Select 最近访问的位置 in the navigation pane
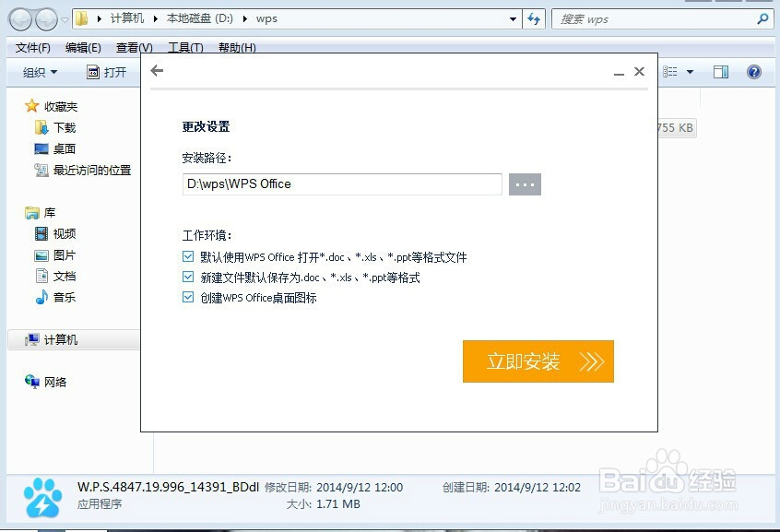 pos(92,171)
